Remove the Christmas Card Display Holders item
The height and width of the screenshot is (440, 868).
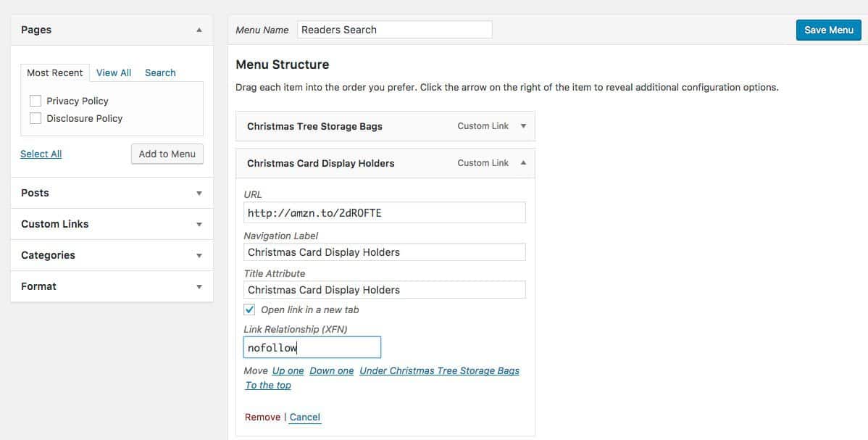(x=262, y=418)
